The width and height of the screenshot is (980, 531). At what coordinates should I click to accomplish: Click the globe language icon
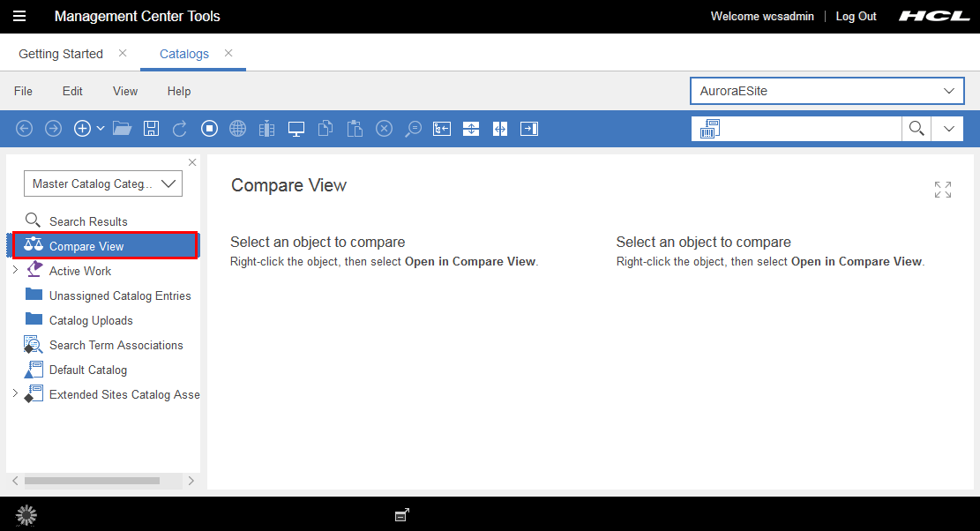tap(237, 129)
